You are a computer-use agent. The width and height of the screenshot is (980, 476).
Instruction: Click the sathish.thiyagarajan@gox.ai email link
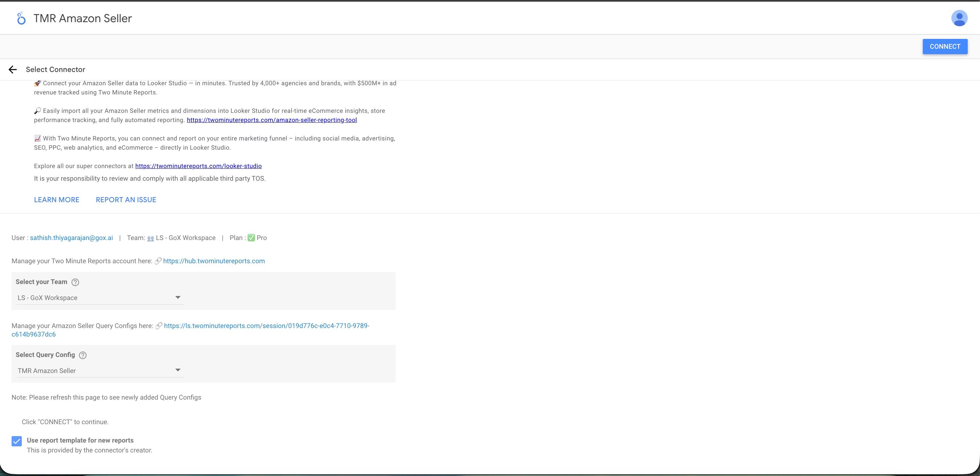point(71,238)
